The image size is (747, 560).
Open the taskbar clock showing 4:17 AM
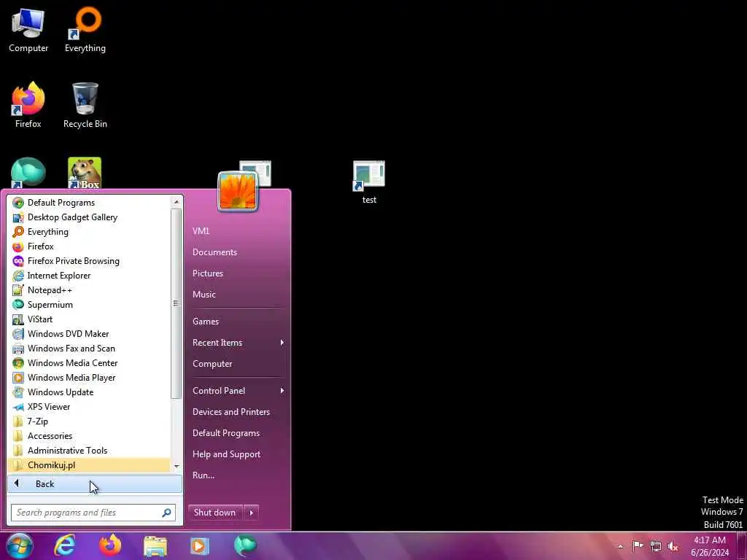(x=710, y=546)
